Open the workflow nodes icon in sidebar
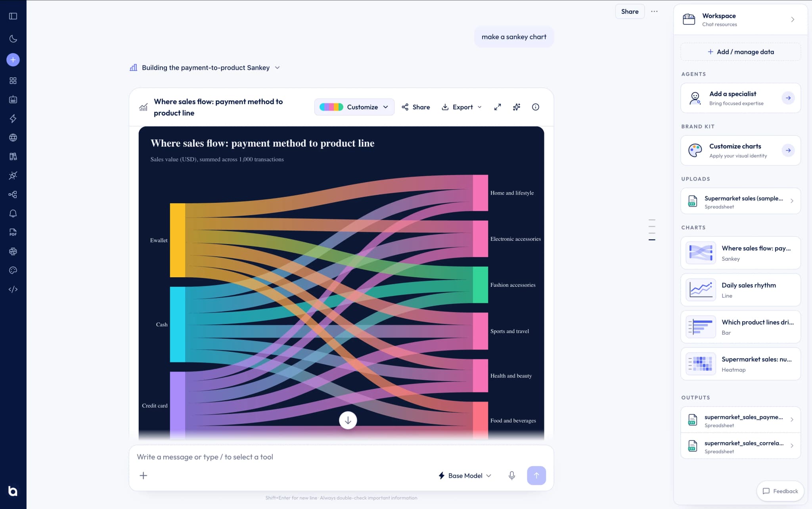The width and height of the screenshot is (812, 509). click(x=13, y=194)
